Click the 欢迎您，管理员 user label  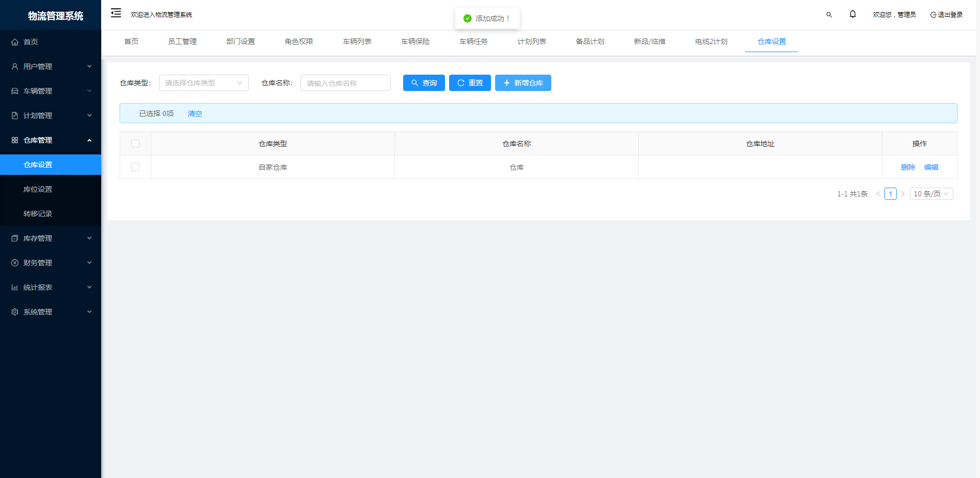click(894, 15)
